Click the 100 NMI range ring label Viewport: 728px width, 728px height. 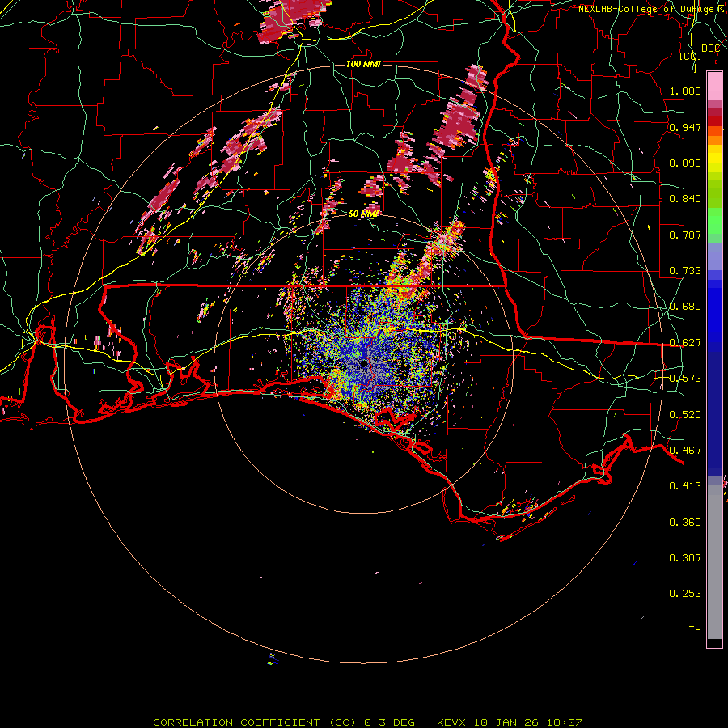[x=363, y=64]
